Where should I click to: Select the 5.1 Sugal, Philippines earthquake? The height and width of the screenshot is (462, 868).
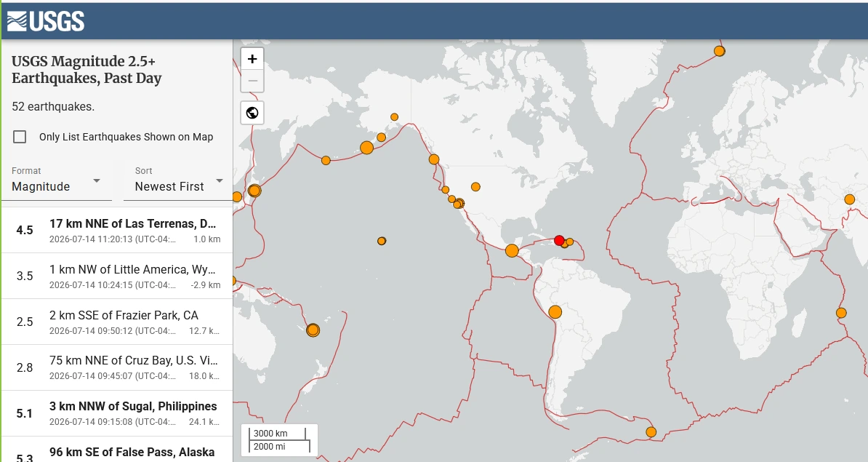tap(117, 413)
